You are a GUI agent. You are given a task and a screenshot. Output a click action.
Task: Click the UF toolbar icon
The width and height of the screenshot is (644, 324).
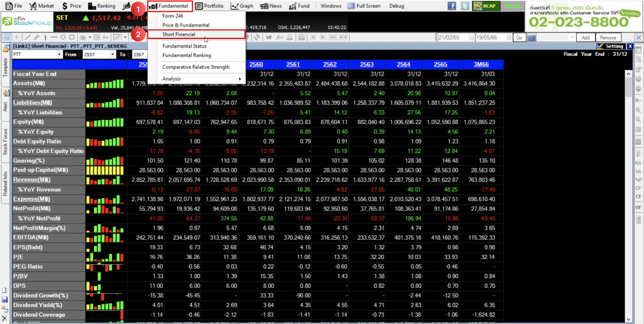pyautogui.click(x=269, y=37)
